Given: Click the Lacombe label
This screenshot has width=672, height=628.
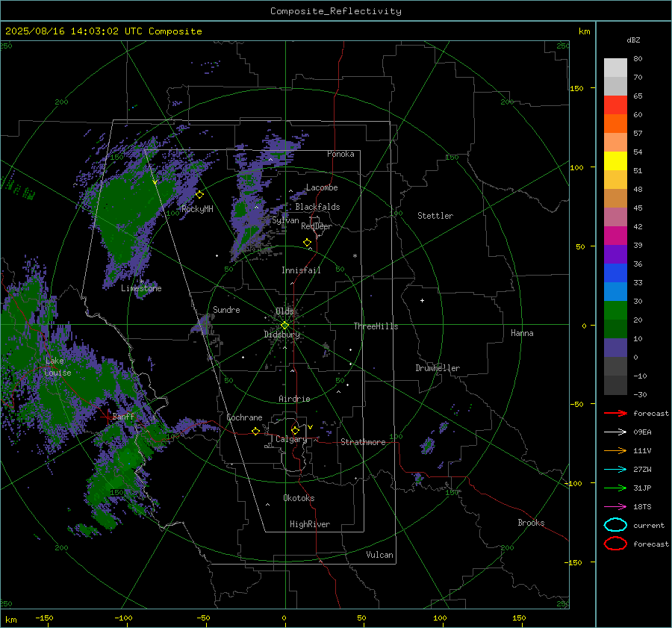Looking at the screenshot, I should pos(322,187).
